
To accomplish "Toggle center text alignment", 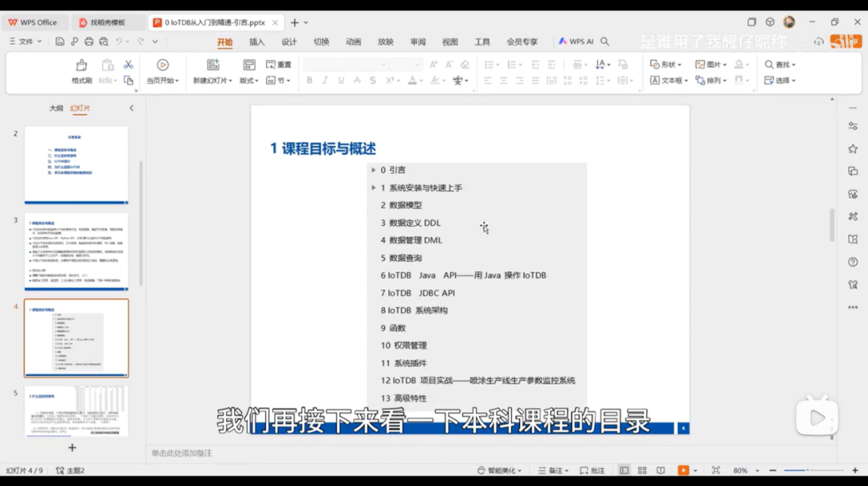I will pyautogui.click(x=503, y=81).
